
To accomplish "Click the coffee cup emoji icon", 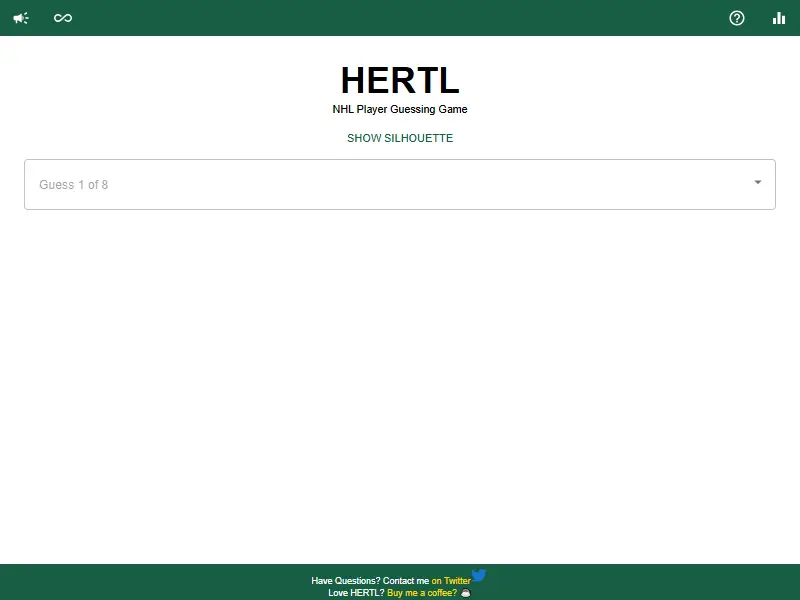I will [x=465, y=593].
